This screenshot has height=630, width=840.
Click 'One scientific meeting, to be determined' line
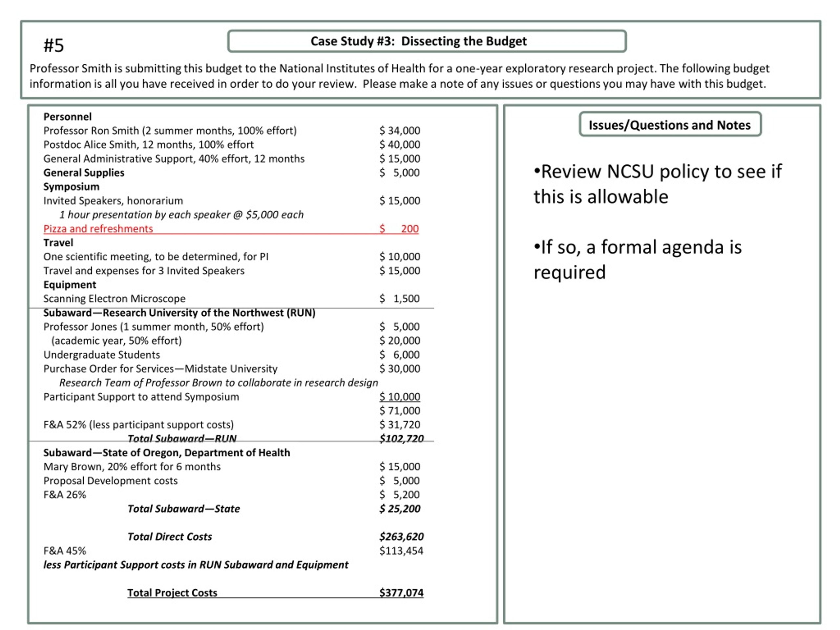coord(156,257)
